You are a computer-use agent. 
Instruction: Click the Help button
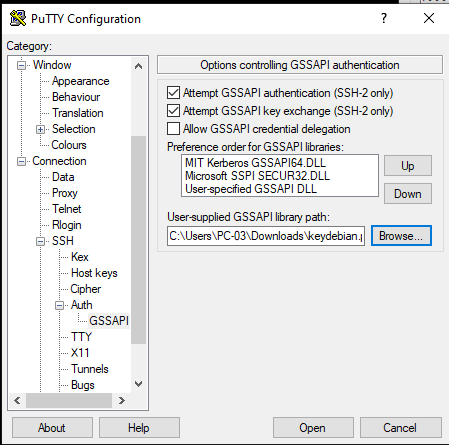click(x=139, y=428)
